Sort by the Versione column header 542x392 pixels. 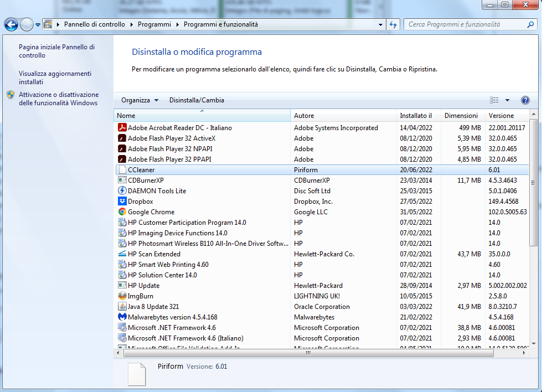(x=507, y=116)
